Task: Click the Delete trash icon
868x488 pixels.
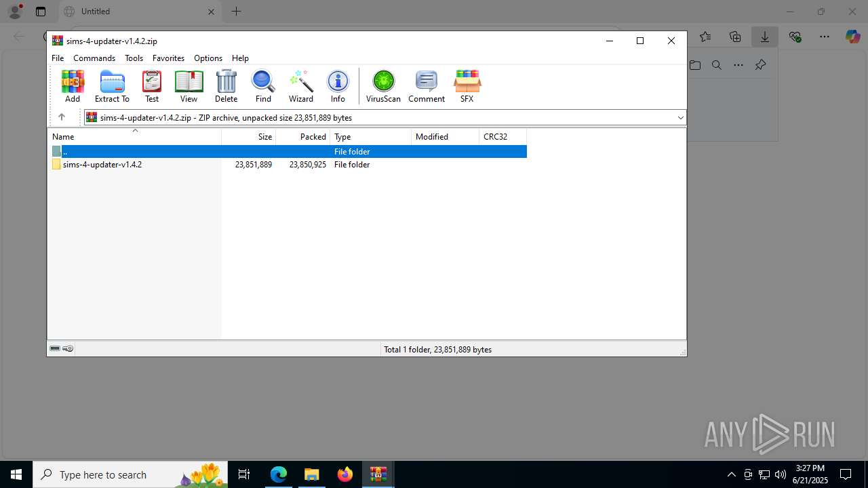Action: (226, 86)
